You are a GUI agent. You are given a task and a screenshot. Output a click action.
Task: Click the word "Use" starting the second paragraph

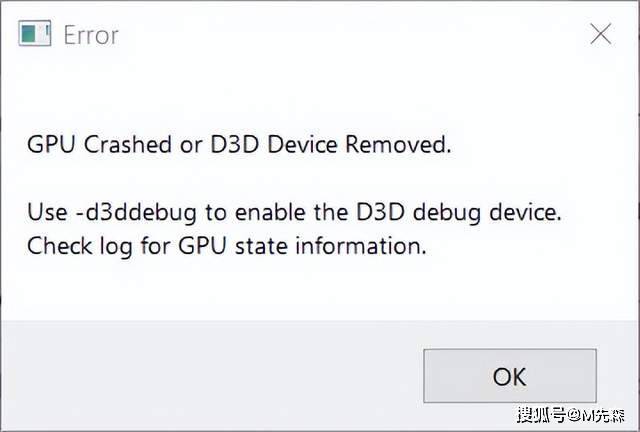coord(47,213)
